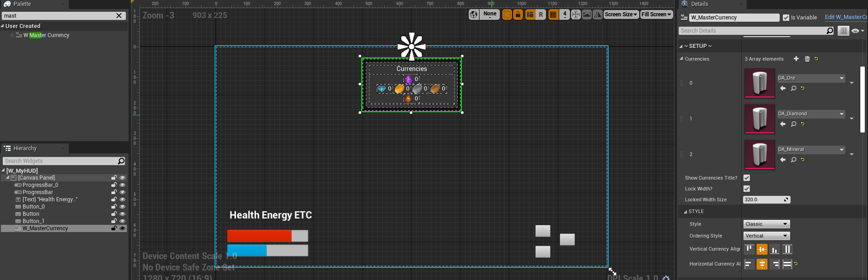
Task: Open the Details view options eye dropdown
Action: (x=858, y=31)
